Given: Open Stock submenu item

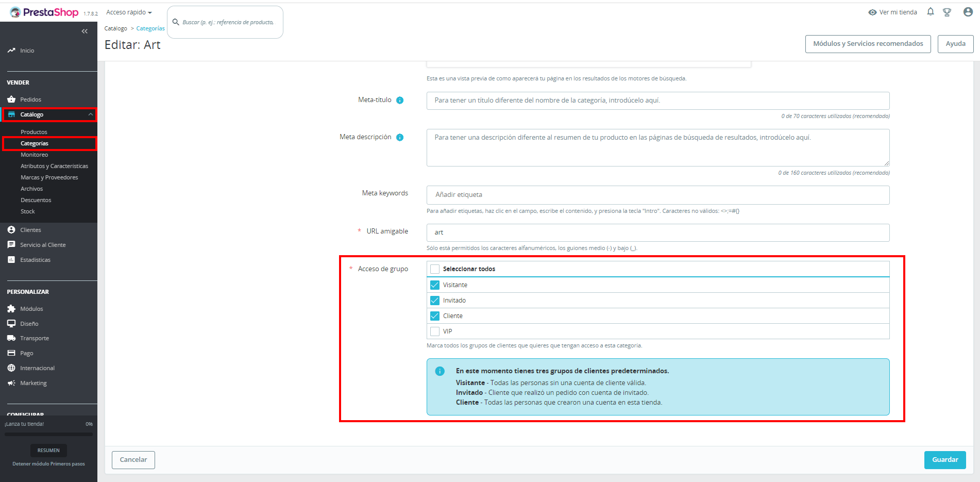Looking at the screenshot, I should tap(28, 211).
